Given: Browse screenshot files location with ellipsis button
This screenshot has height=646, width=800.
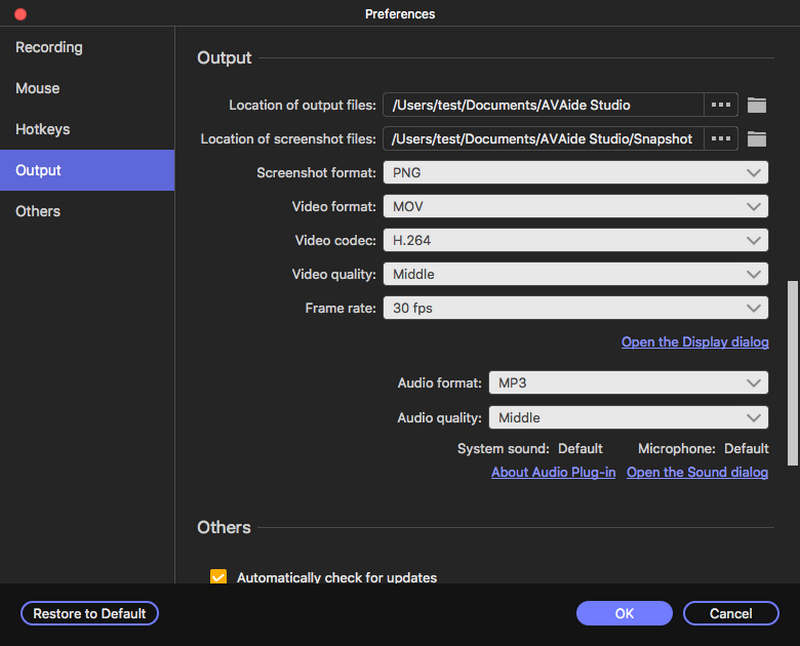Looking at the screenshot, I should (720, 138).
